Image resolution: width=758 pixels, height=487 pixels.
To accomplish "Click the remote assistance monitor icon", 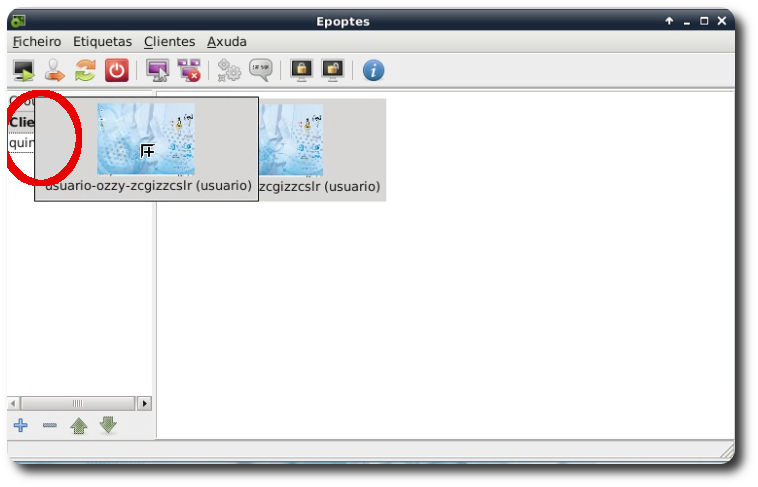I will (157, 70).
